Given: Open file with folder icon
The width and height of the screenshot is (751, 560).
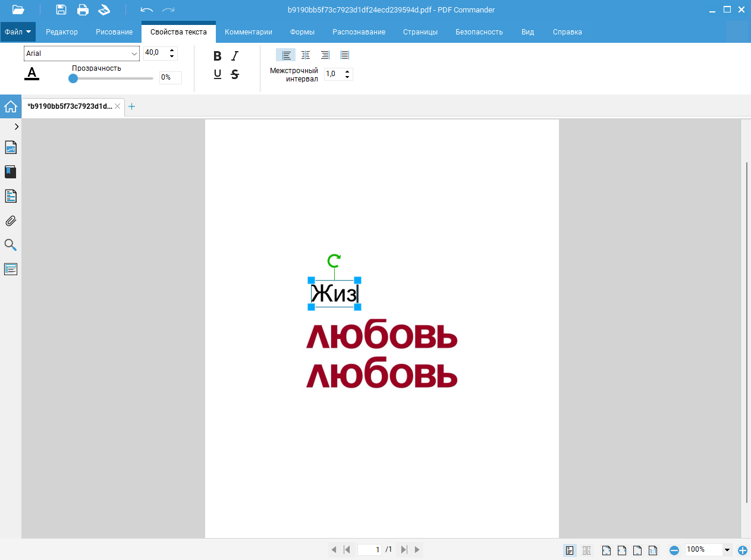Looking at the screenshot, I should click(18, 10).
